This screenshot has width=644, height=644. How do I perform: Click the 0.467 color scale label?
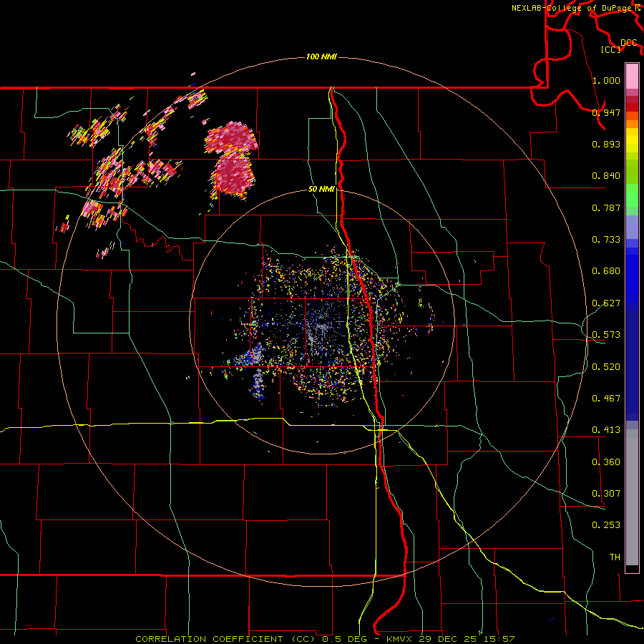click(606, 399)
